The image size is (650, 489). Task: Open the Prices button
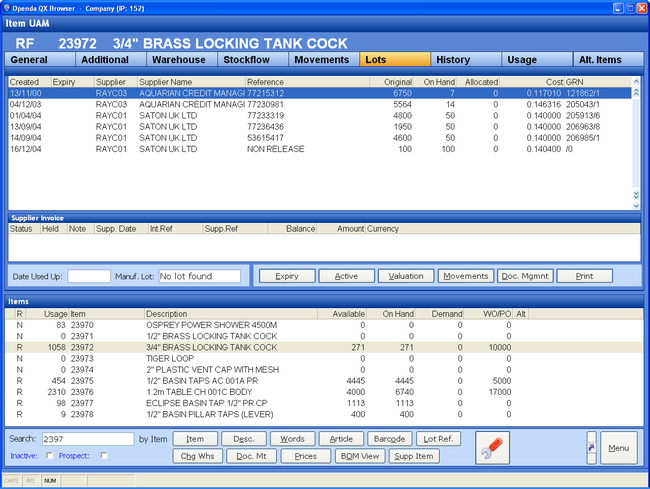pyautogui.click(x=306, y=456)
